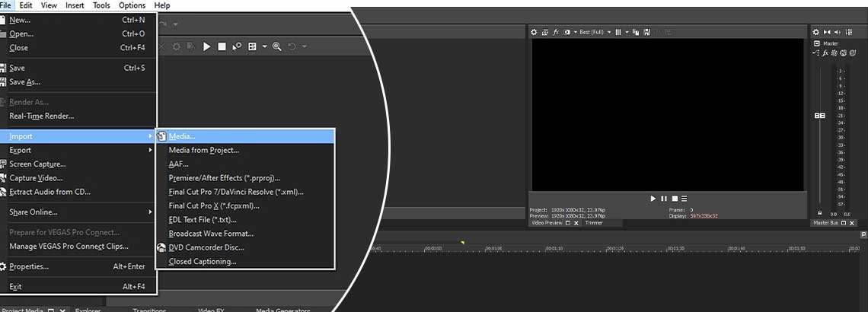Open the Search Media magnifier tool
868x312 pixels.
[x=277, y=47]
